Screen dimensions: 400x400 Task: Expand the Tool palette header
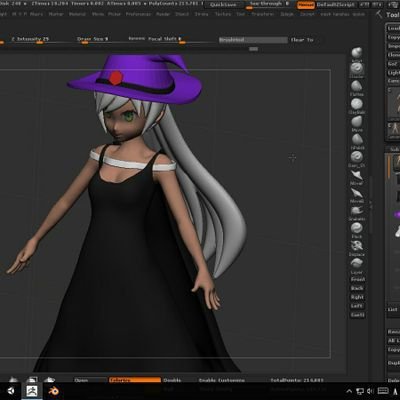393,15
